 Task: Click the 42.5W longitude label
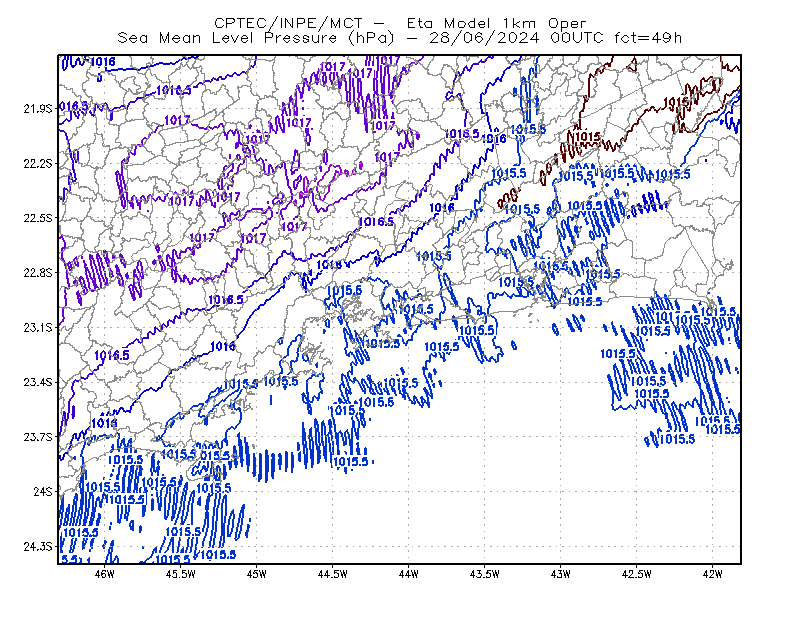click(637, 574)
